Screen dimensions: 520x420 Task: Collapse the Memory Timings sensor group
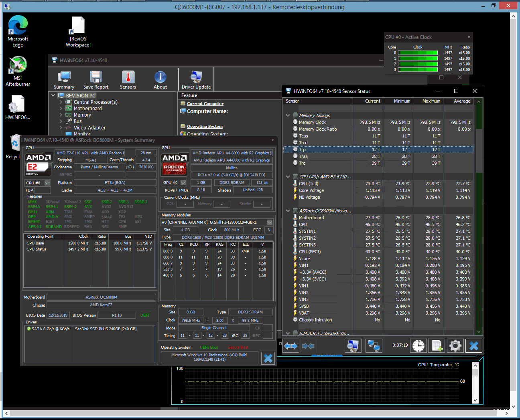pos(288,115)
